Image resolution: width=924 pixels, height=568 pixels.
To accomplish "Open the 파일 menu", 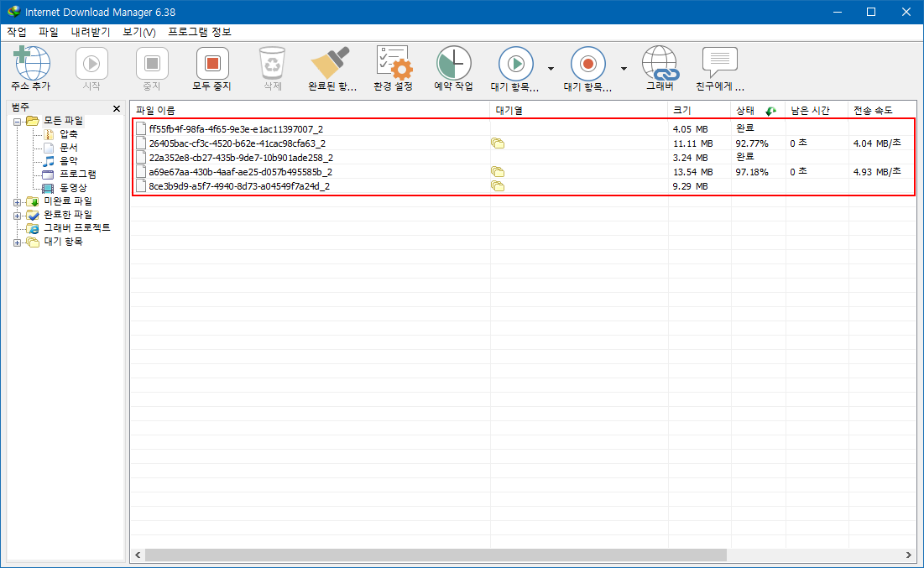I will point(49,32).
